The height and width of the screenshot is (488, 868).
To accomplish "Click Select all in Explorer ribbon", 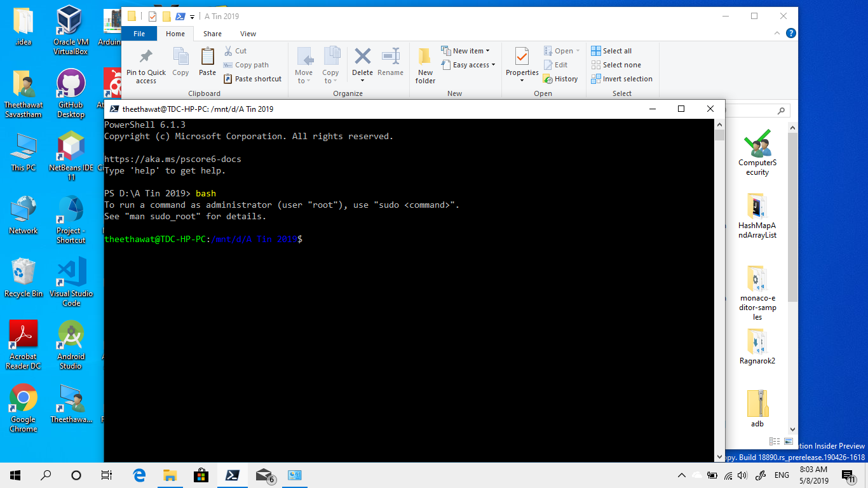I will 611,51.
